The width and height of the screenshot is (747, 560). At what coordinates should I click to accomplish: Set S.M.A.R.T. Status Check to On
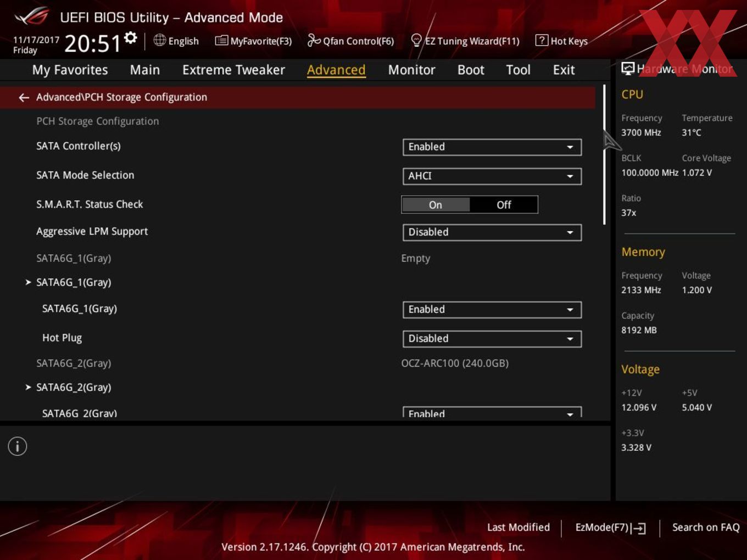click(436, 205)
